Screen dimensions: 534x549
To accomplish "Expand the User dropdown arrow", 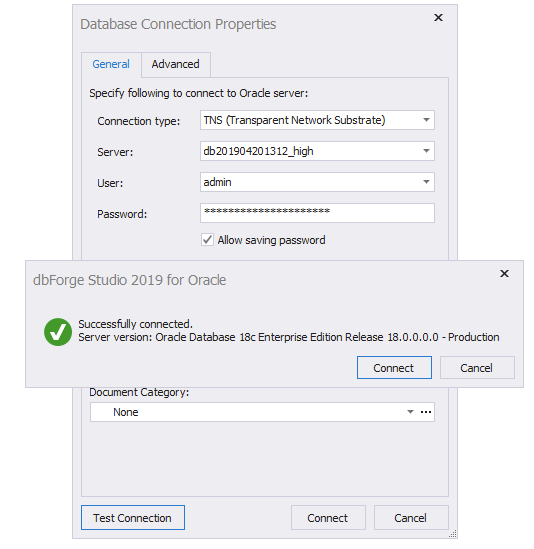I will [x=426, y=182].
